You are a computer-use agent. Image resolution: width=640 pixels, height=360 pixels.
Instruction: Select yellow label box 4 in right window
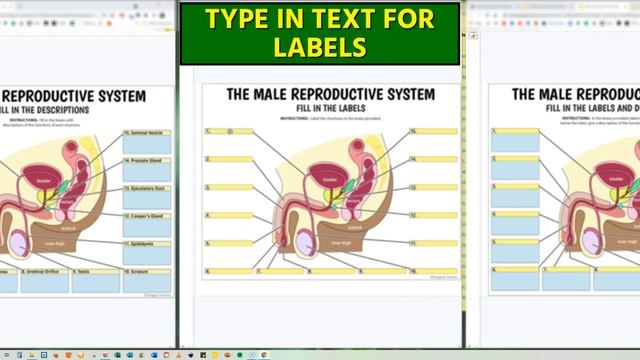tap(515, 214)
